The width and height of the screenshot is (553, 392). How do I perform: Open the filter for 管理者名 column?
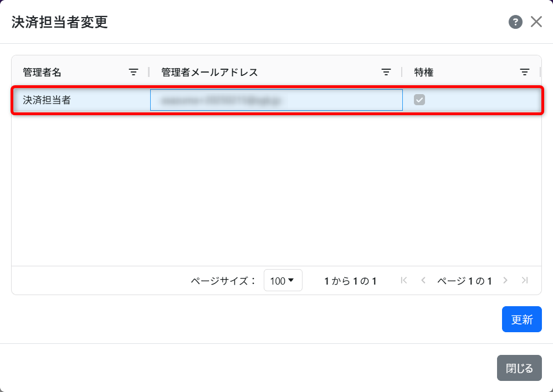(x=133, y=71)
